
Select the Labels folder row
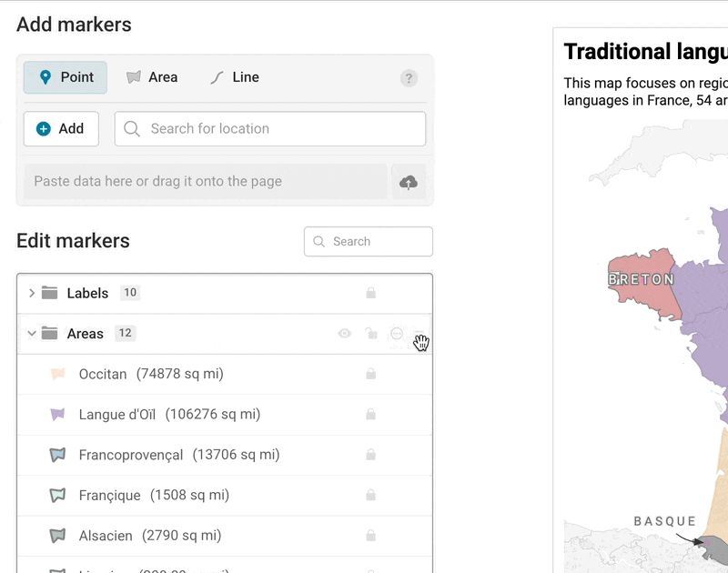pos(225,293)
